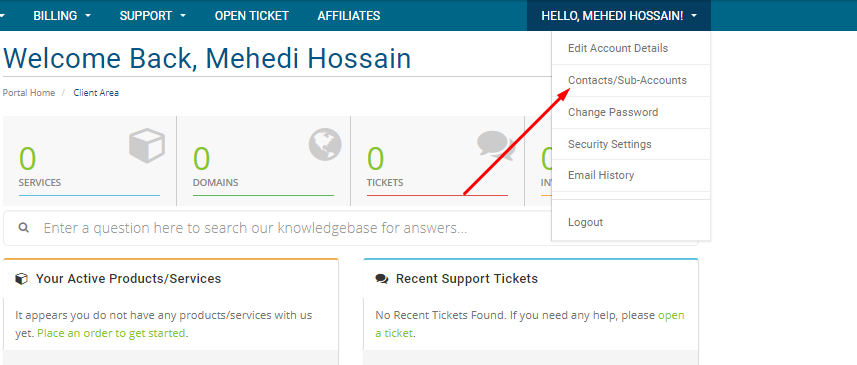The height and width of the screenshot is (365, 857).
Task: Click the cube icon beside Your Active Products/Services
Action: click(21, 279)
